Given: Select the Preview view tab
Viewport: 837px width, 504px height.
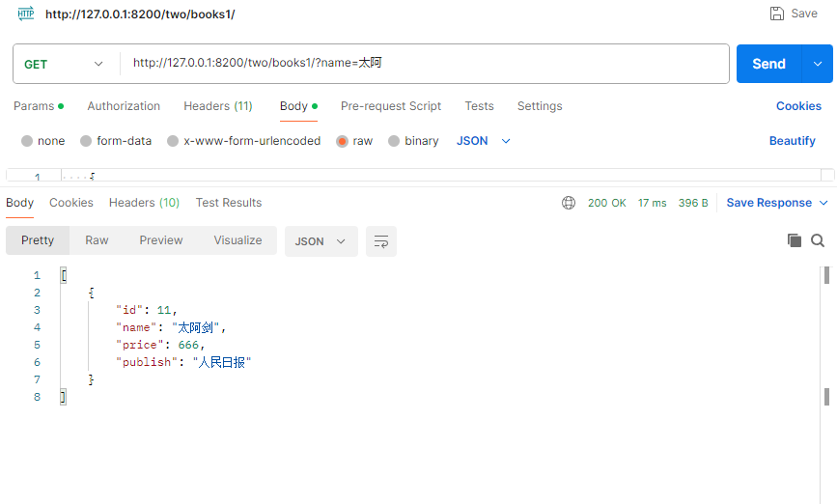Looking at the screenshot, I should [x=160, y=240].
